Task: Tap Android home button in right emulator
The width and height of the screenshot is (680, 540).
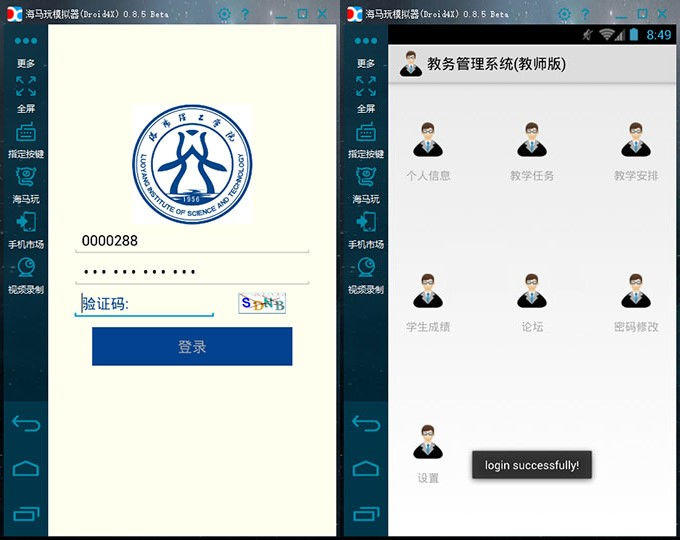Action: pos(366,469)
